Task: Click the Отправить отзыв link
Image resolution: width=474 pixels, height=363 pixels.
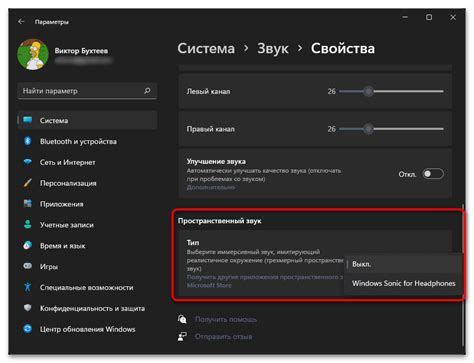Action: tap(223, 337)
